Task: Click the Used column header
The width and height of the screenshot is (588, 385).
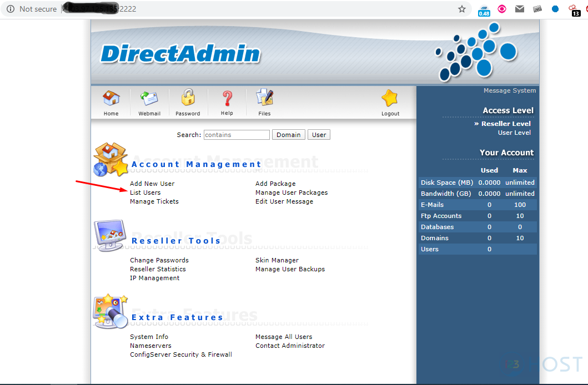Action: pos(489,170)
